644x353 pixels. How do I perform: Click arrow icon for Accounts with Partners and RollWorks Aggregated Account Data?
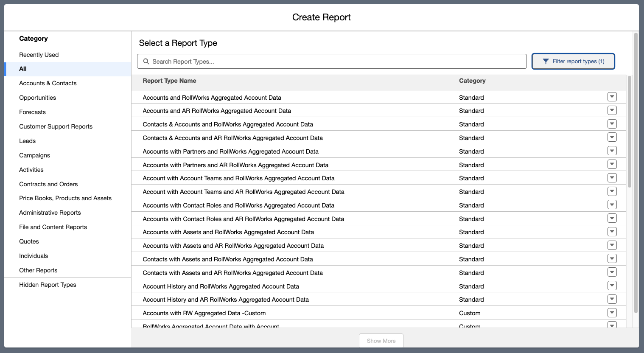click(x=612, y=151)
